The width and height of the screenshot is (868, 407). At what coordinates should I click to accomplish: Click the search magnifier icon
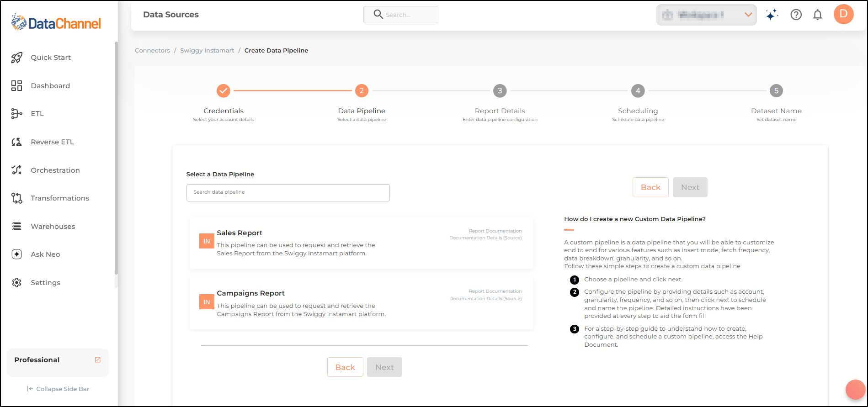(x=378, y=14)
